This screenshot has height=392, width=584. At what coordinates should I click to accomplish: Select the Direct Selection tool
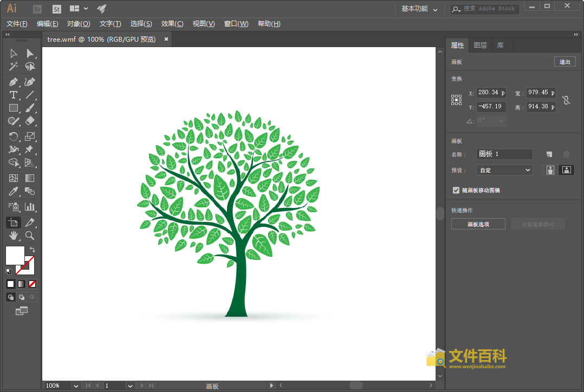tap(30, 54)
